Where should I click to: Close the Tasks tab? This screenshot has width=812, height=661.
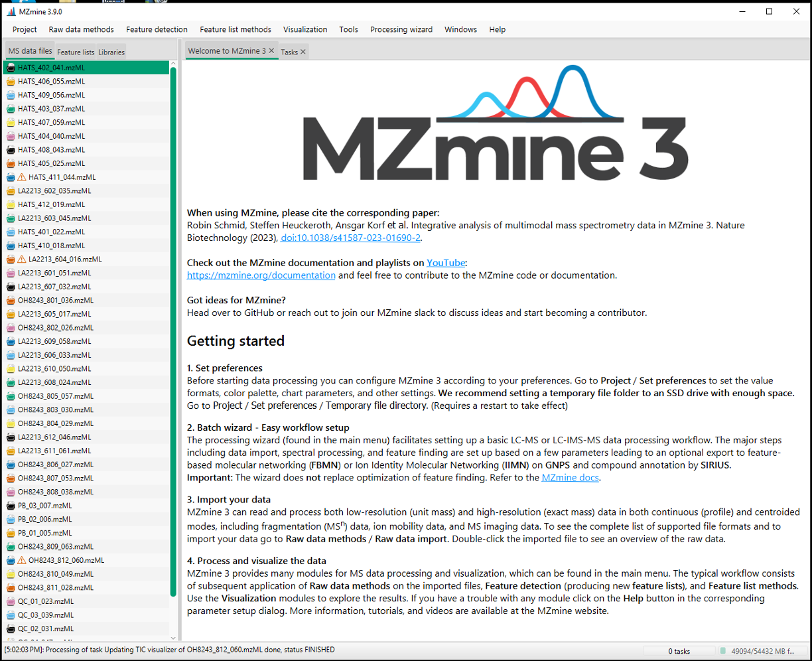tap(303, 52)
